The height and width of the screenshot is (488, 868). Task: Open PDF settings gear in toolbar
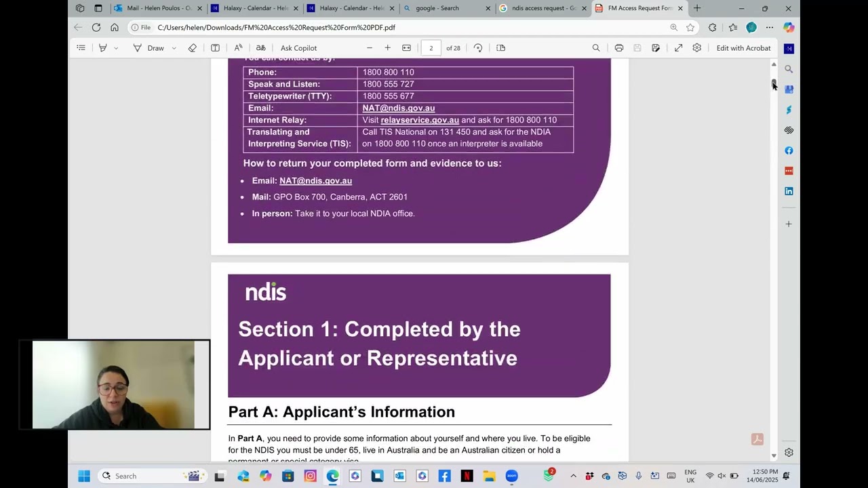[696, 48]
